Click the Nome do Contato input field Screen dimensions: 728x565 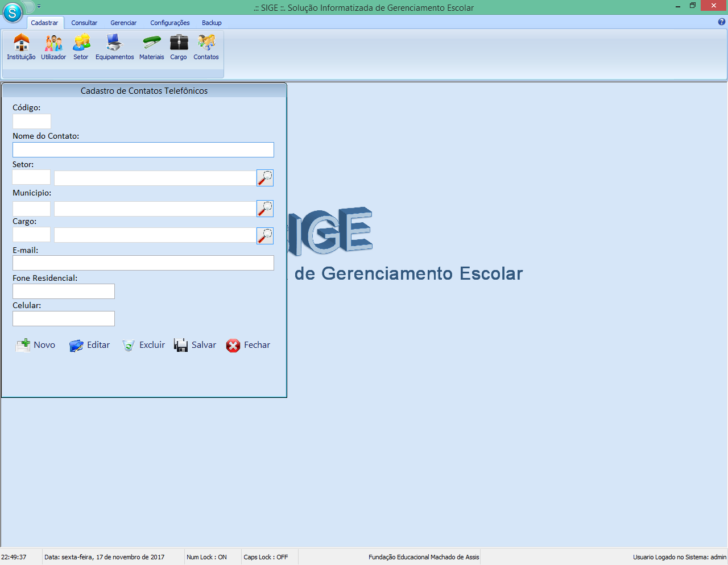[x=143, y=149]
